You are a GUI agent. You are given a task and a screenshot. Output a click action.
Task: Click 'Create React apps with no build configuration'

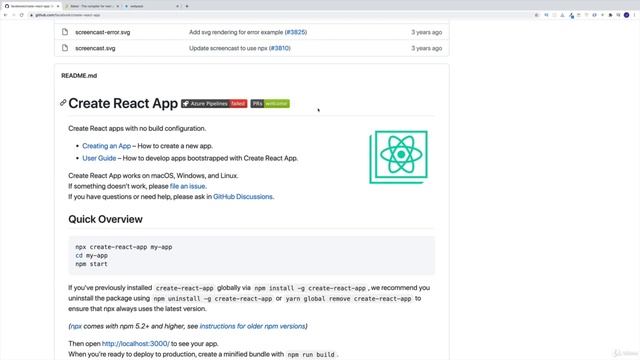coord(137,129)
